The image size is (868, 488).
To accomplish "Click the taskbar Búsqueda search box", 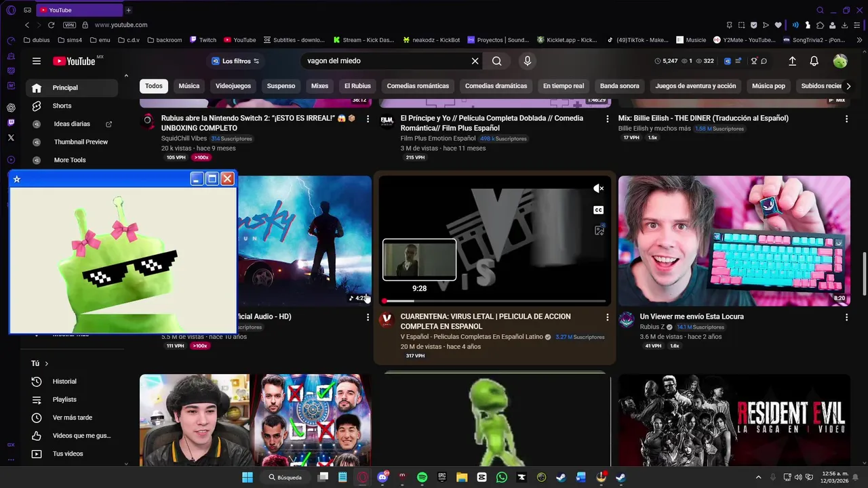I will pos(285,477).
